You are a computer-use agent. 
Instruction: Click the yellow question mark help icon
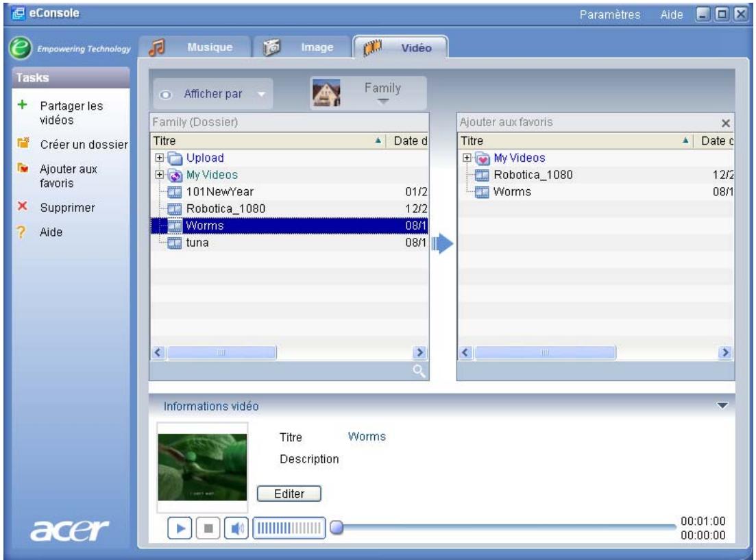[21, 232]
